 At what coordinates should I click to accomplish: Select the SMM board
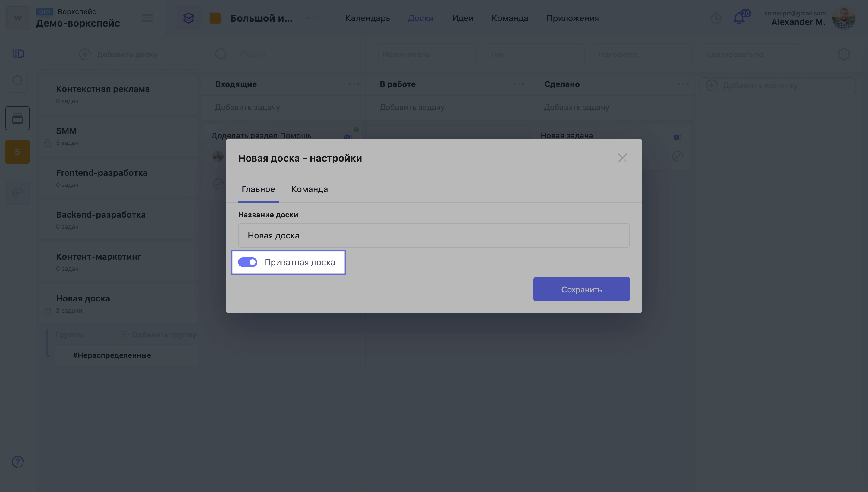118,136
